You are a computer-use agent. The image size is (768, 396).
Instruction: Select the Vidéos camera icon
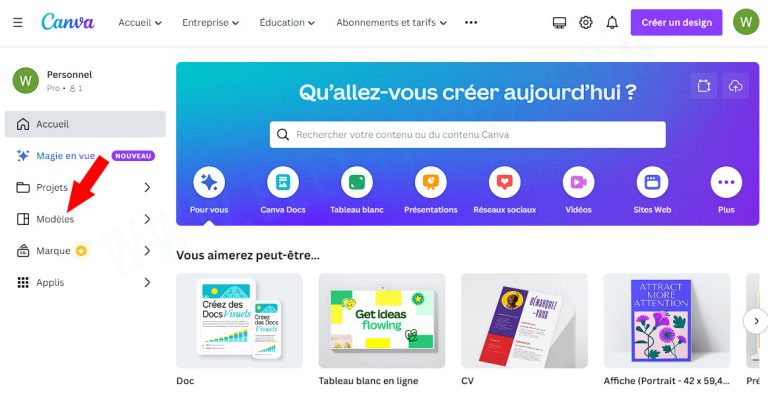(x=578, y=182)
